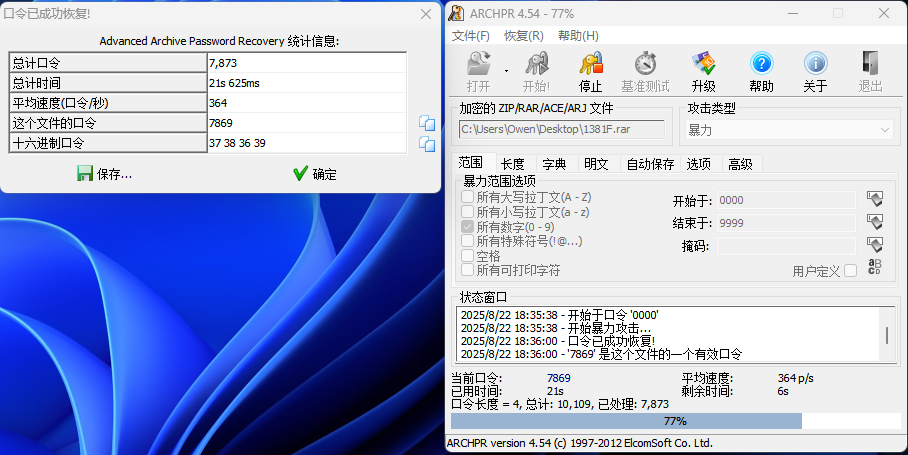Click the status window scrollbar

887,335
